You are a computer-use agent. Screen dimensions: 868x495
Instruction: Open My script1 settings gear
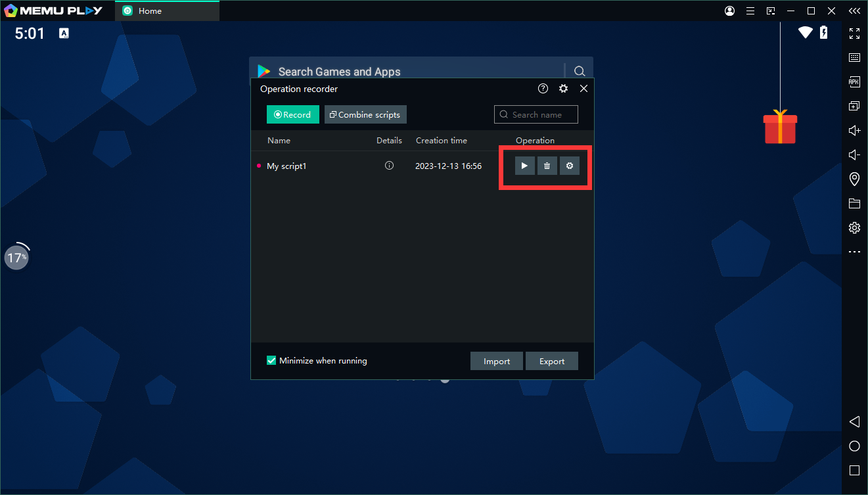[570, 166]
